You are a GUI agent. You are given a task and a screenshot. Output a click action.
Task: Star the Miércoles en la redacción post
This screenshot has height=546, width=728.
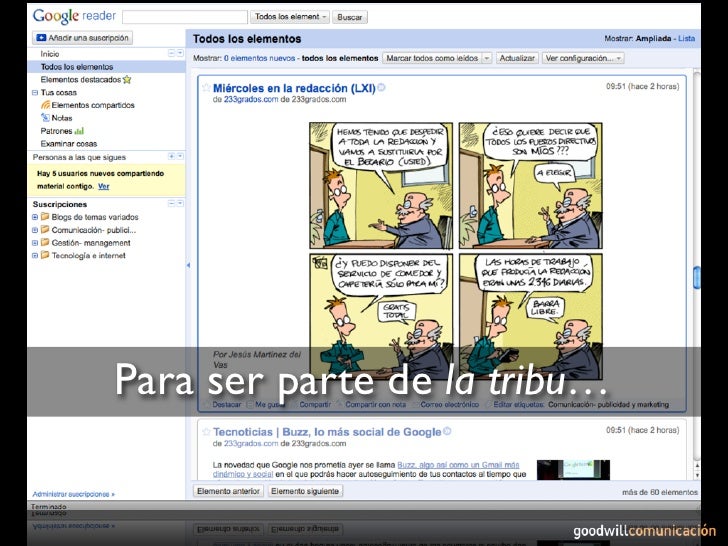click(x=205, y=88)
